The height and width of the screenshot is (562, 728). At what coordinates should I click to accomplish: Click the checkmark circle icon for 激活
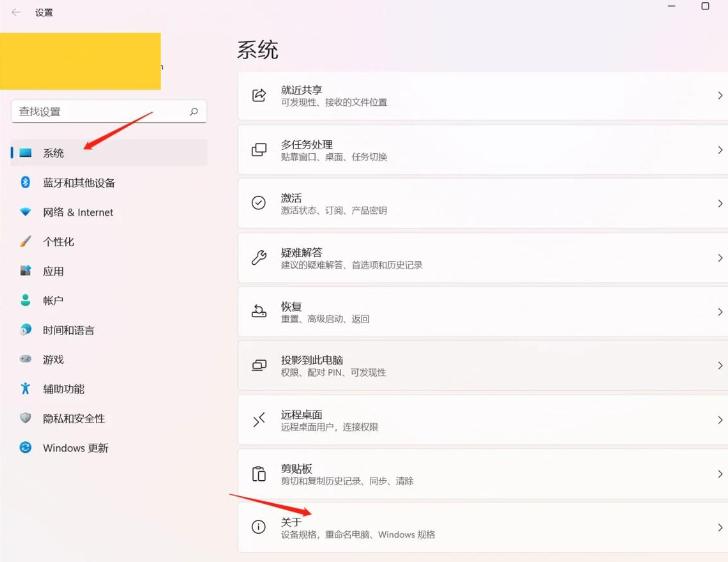(259, 203)
